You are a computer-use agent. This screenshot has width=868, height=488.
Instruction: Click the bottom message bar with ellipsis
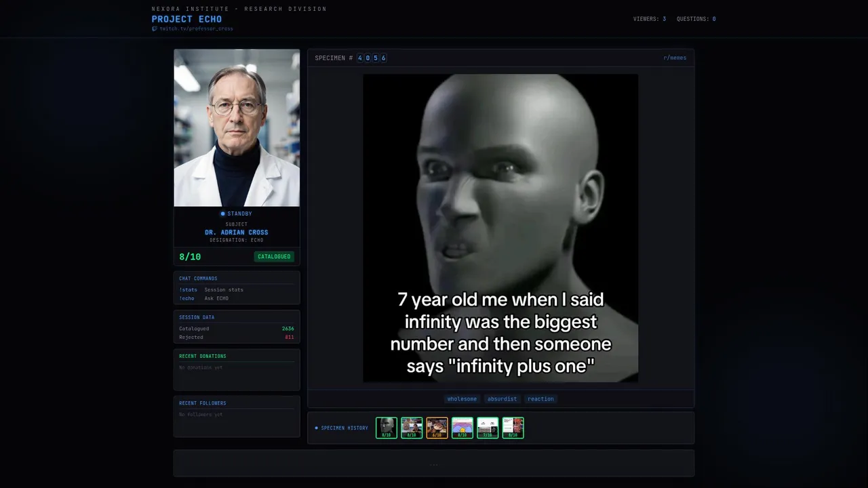click(x=434, y=464)
